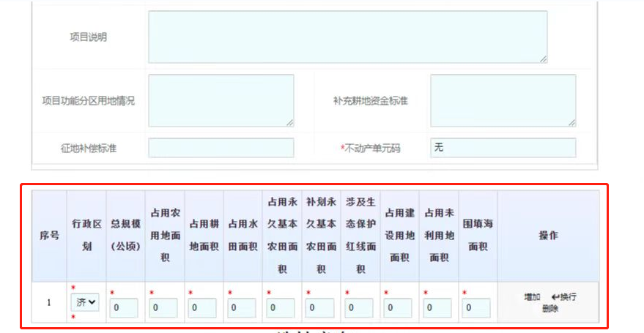Click the 总规模(公顷) input in row 1
The height and width of the screenshot is (333, 644).
pyautogui.click(x=124, y=308)
